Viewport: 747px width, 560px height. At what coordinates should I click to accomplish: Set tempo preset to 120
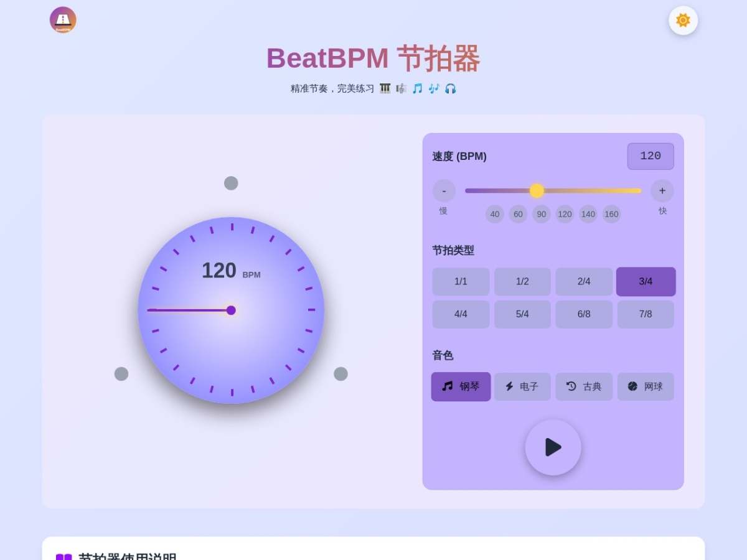(565, 214)
